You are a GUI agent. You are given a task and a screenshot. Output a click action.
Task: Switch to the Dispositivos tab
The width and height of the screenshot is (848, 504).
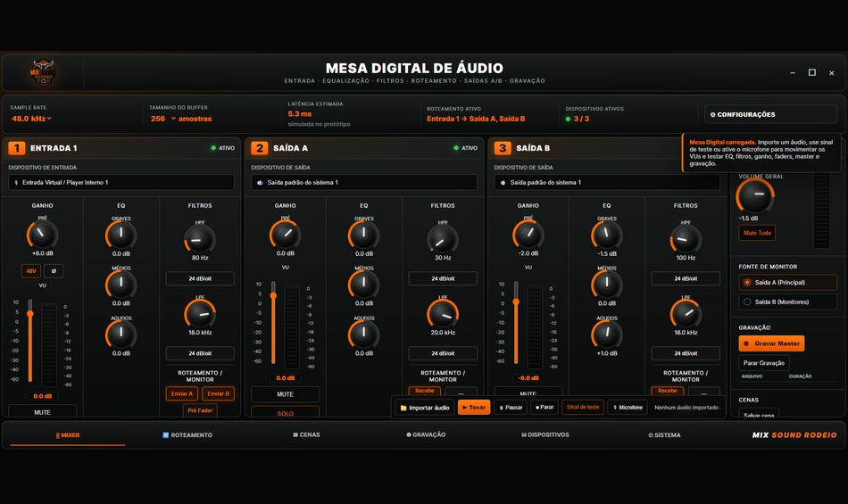(545, 434)
